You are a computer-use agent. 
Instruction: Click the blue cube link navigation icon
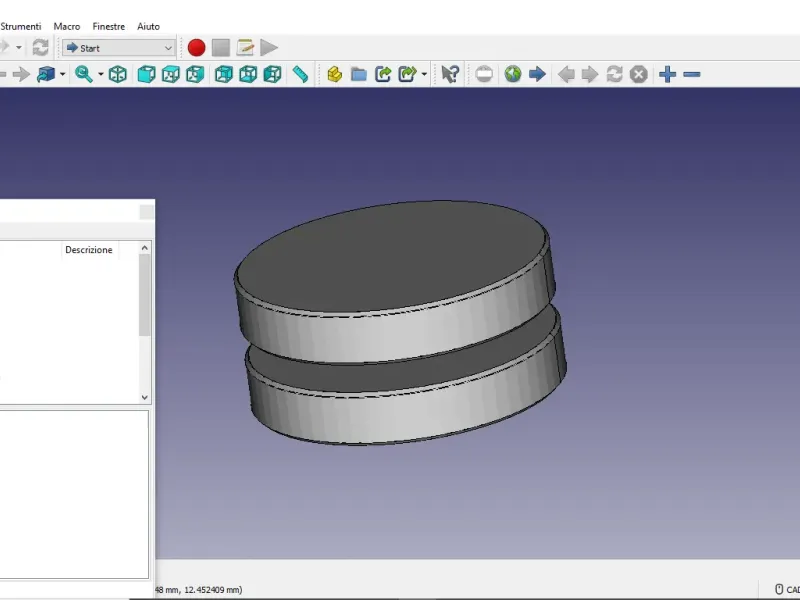tap(45, 74)
